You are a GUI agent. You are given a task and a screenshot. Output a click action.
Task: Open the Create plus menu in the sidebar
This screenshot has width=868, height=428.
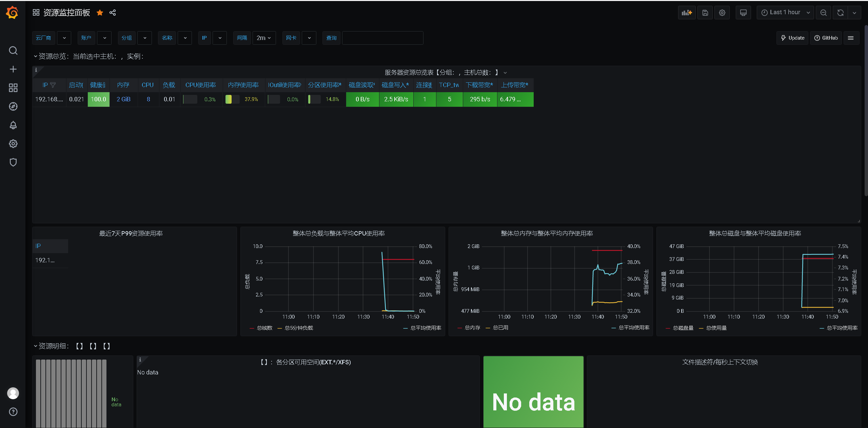point(13,69)
